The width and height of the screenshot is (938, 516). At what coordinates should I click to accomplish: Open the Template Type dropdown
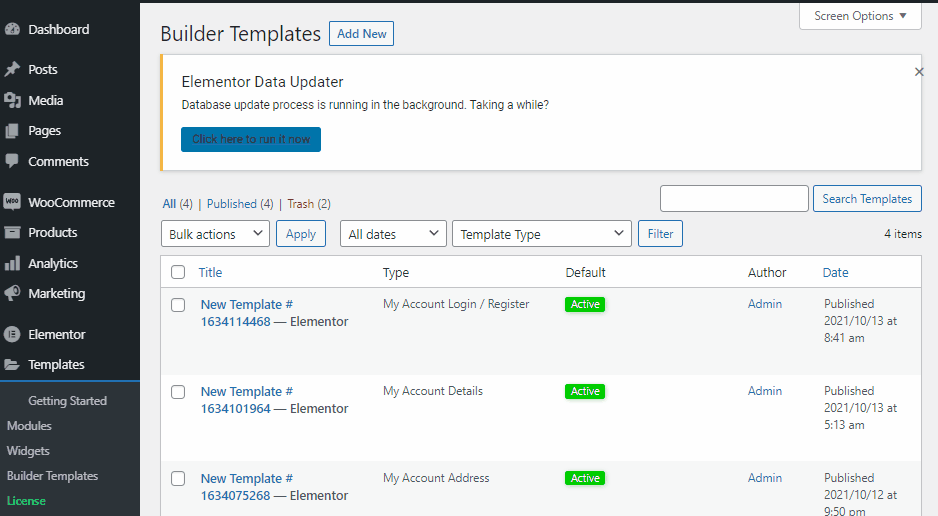pyautogui.click(x=542, y=234)
